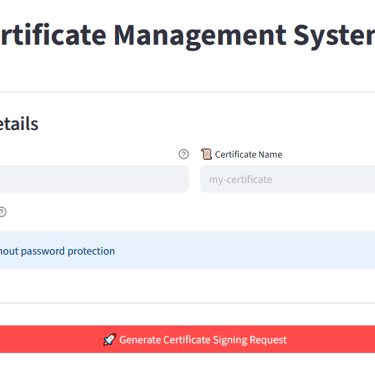Click Generate Certificate Signing Request button
Screen dimensions: 375x366
(187, 339)
